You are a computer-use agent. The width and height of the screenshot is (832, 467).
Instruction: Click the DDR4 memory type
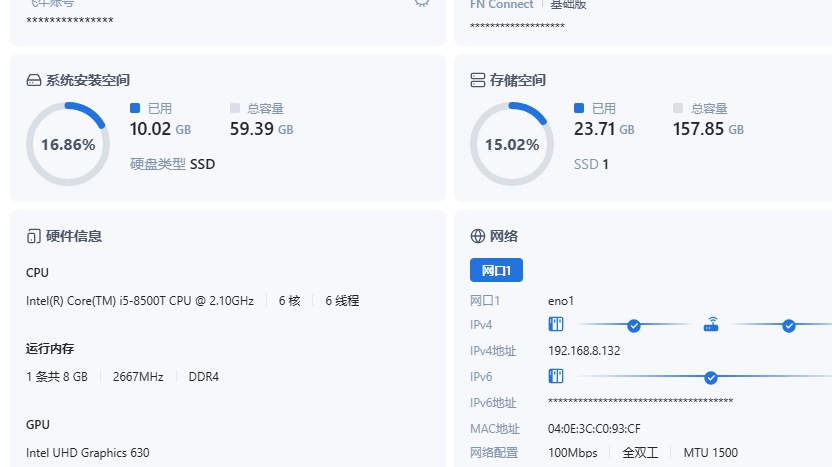tap(204, 377)
